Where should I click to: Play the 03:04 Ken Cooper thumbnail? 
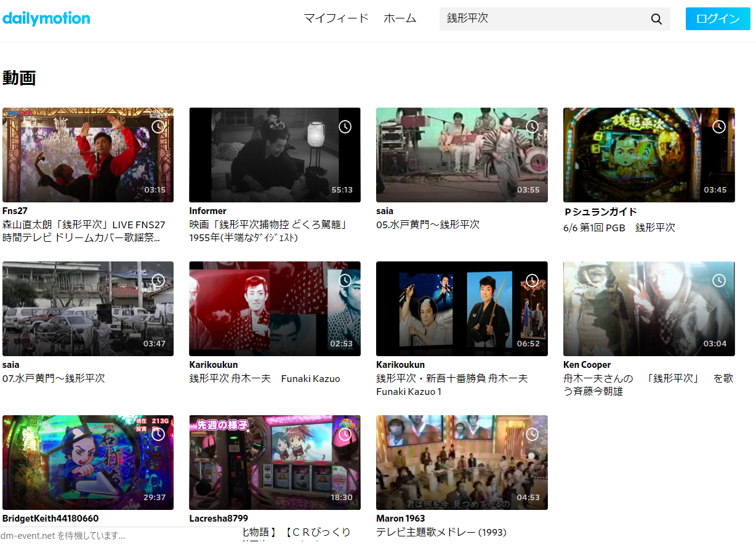[x=649, y=309]
